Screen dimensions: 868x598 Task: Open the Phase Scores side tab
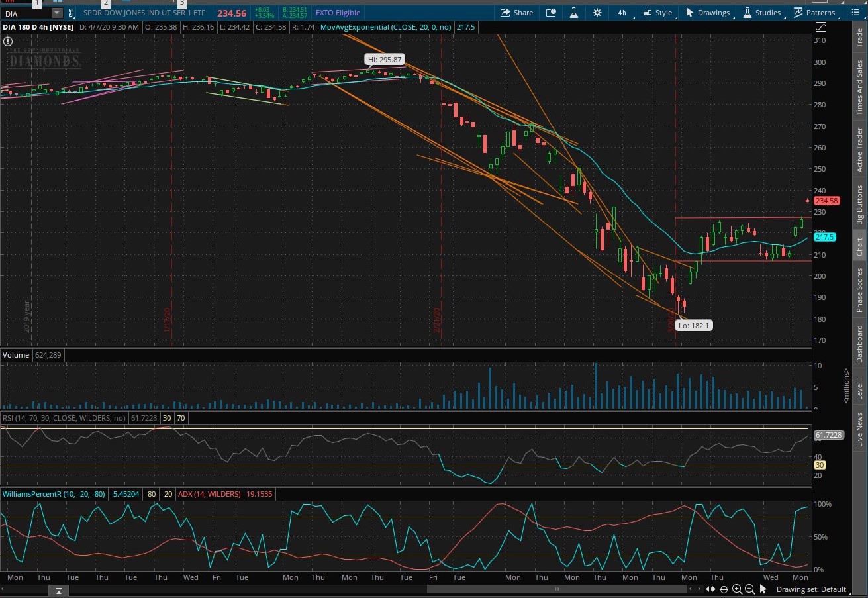859,290
